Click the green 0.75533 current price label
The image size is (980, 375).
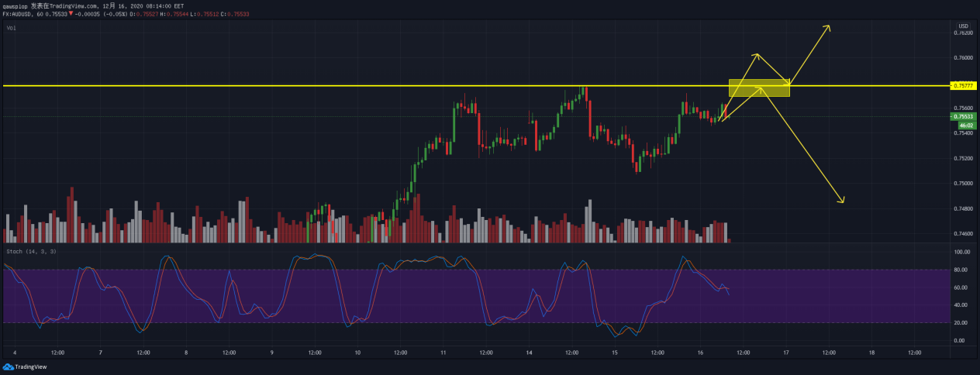click(x=964, y=117)
